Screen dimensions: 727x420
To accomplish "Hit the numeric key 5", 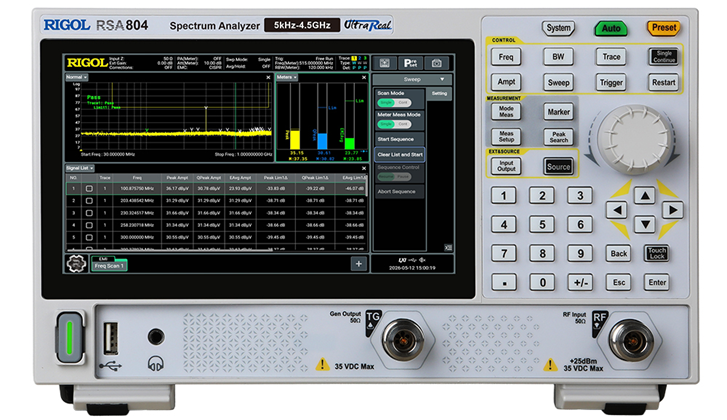I will point(542,225).
